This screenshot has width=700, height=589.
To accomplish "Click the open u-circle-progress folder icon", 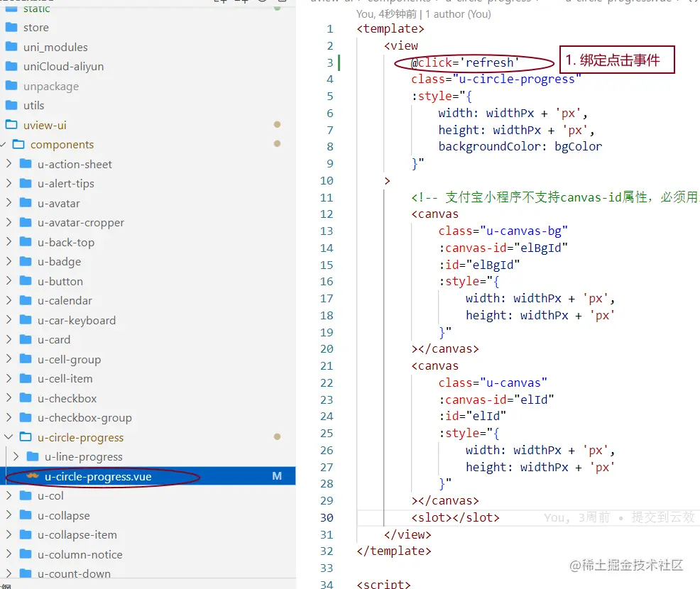I will coord(26,436).
